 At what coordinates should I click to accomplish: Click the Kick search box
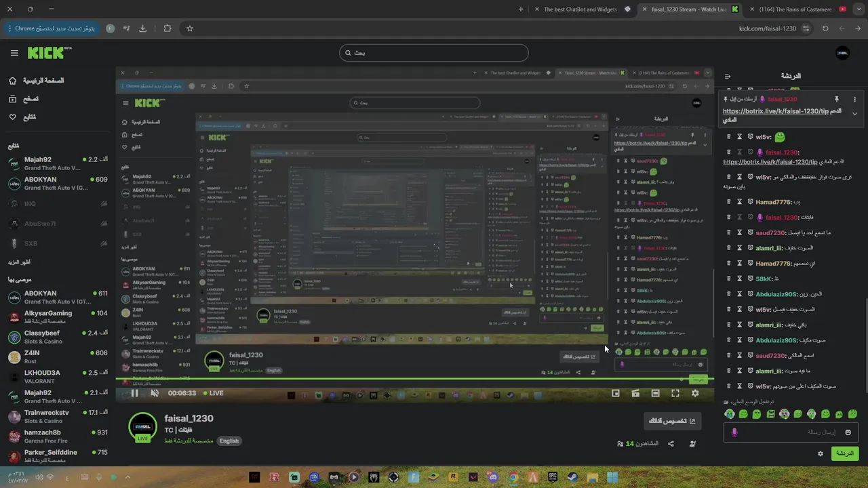point(434,53)
